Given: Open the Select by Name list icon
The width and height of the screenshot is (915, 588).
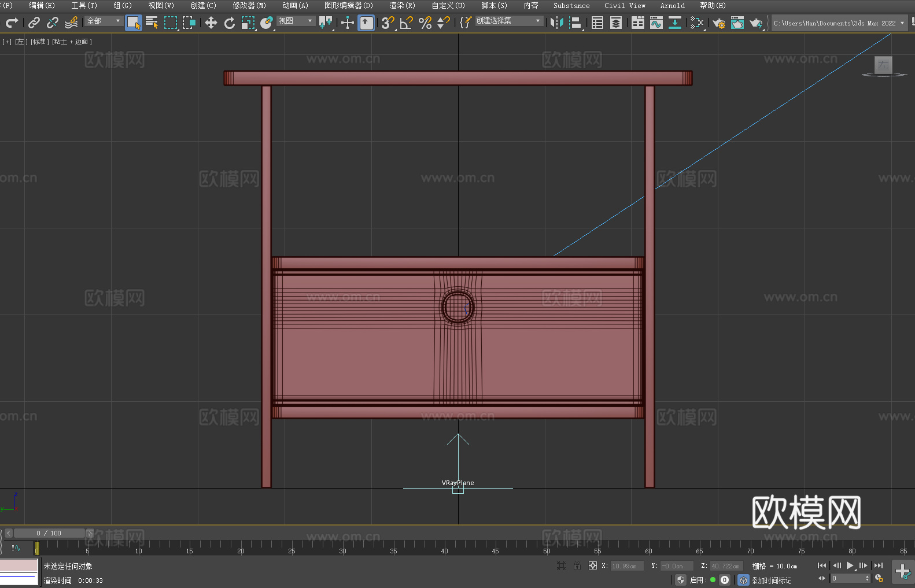Looking at the screenshot, I should [x=152, y=23].
